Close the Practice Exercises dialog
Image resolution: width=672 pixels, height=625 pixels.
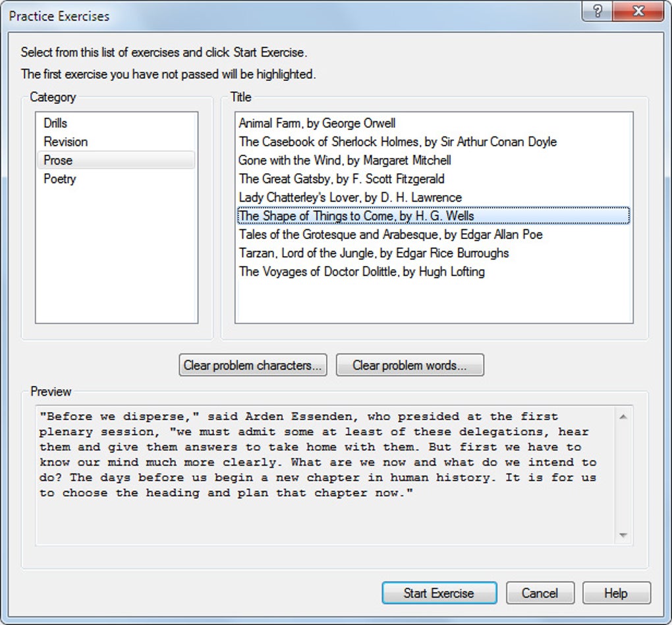[x=638, y=11]
